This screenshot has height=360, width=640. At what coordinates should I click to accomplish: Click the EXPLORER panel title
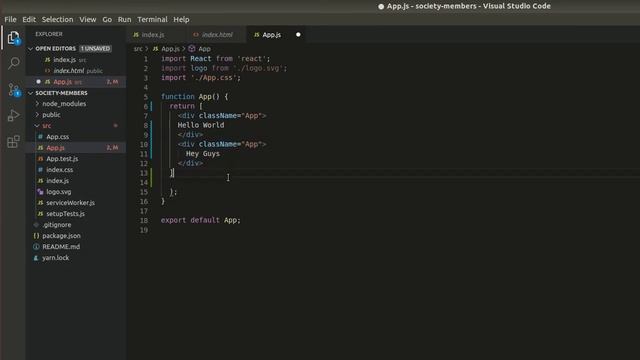(x=49, y=34)
